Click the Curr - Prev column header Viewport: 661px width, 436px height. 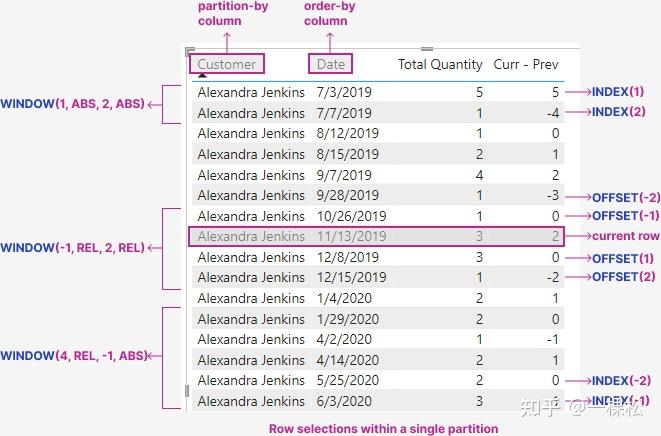click(x=526, y=64)
